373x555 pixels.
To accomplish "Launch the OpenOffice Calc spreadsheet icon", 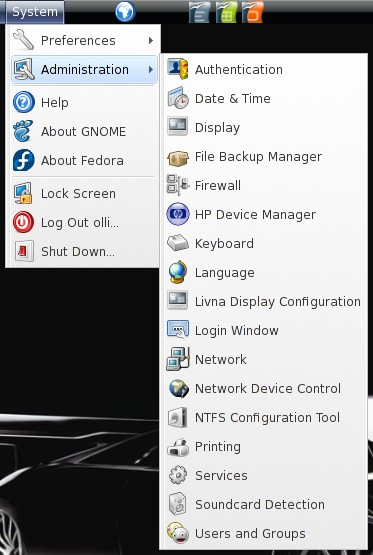I will 226,12.
